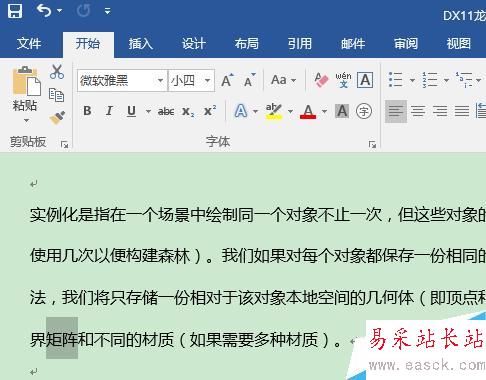Open the font size dropdown arrow
This screenshot has width=486, height=380.
[207, 81]
